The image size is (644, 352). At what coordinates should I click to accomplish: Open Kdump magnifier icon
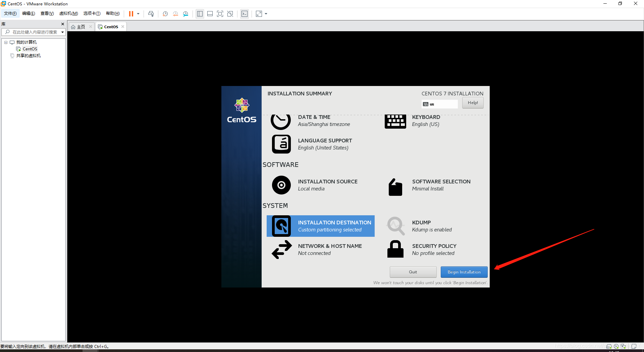pyautogui.click(x=396, y=226)
